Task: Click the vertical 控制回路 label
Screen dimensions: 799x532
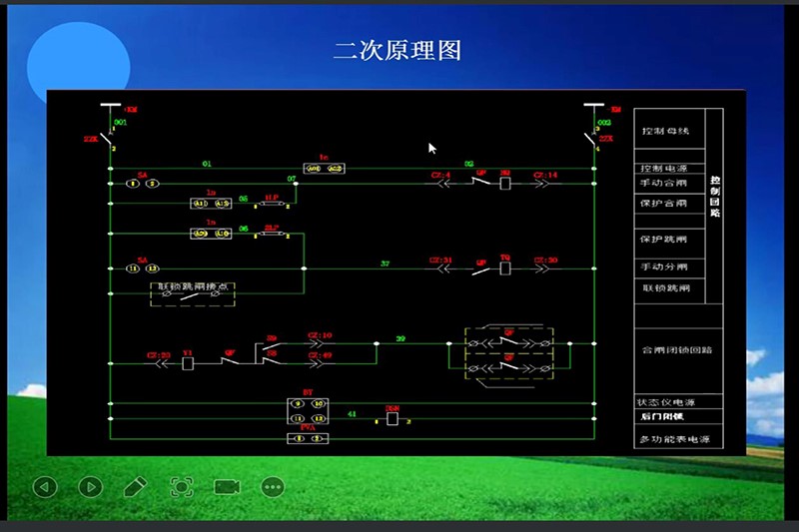Action: coord(715,199)
